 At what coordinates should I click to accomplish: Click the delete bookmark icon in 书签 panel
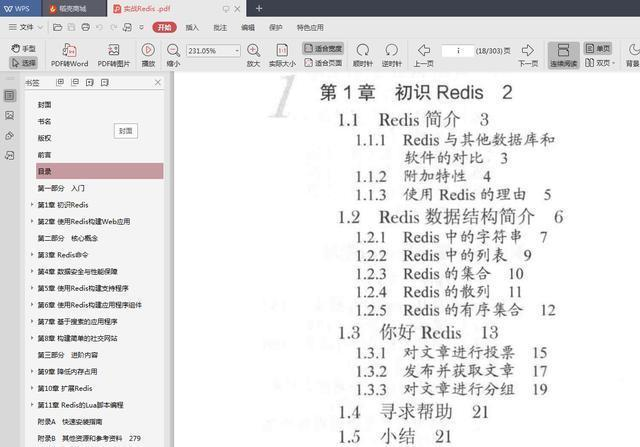click(104, 82)
